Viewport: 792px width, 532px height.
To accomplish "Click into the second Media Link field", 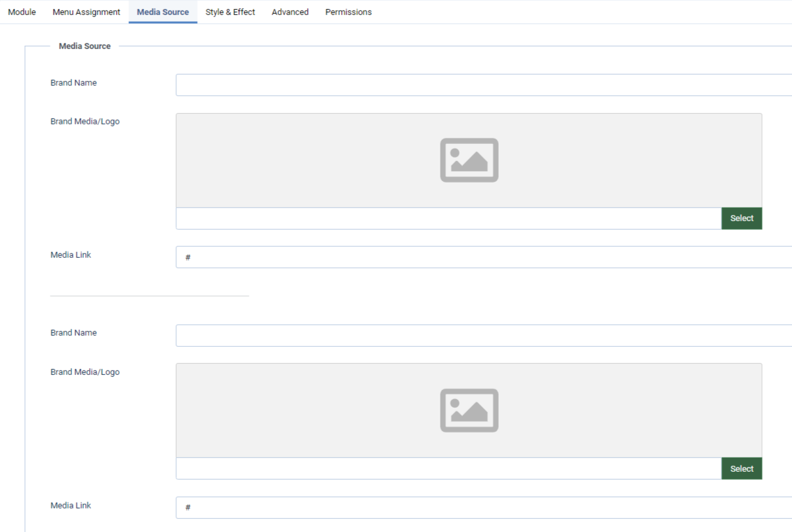I will click(483, 508).
